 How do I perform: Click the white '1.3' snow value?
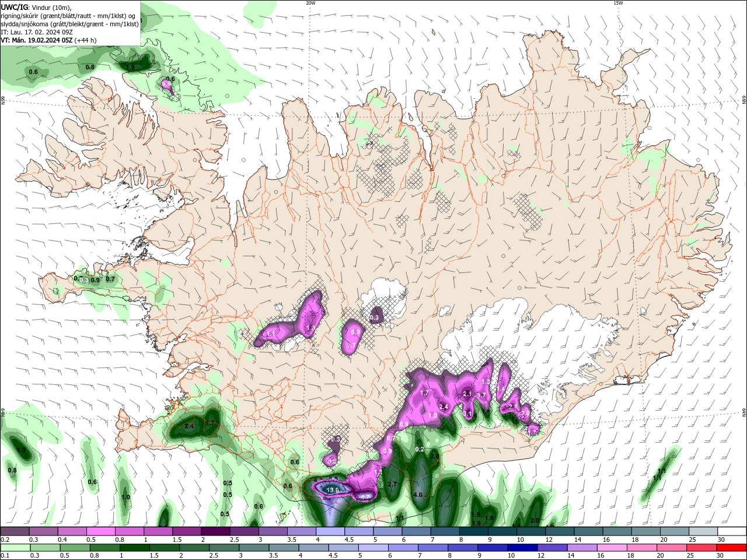click(485, 381)
